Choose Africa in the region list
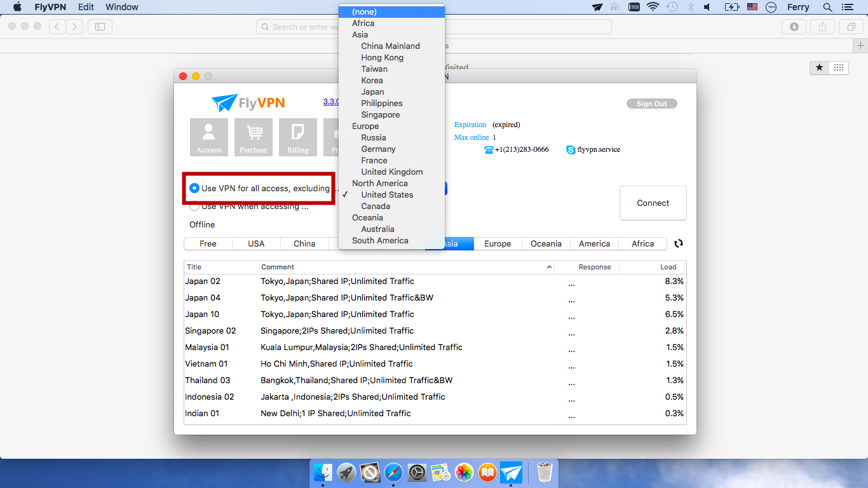 391,23
